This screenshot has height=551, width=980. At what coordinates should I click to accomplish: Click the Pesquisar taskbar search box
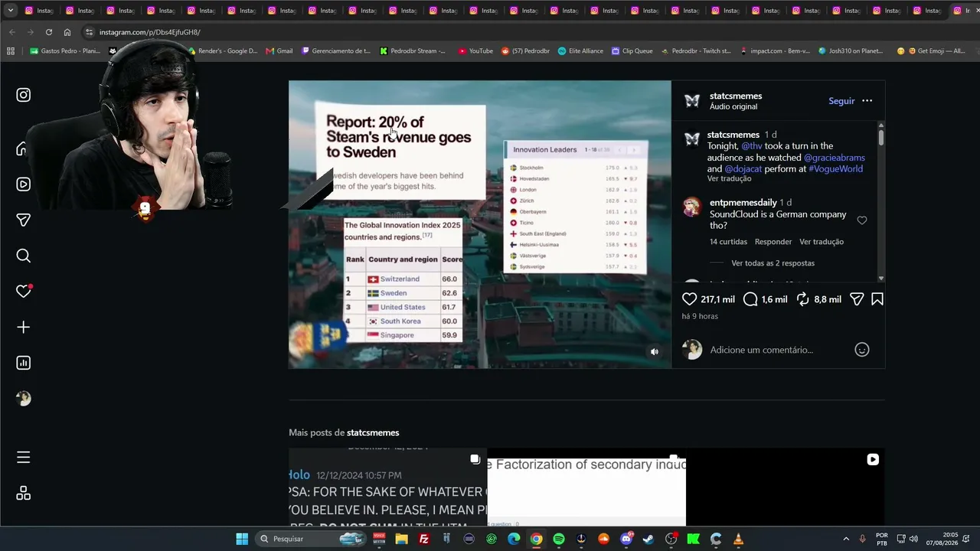coord(311,539)
